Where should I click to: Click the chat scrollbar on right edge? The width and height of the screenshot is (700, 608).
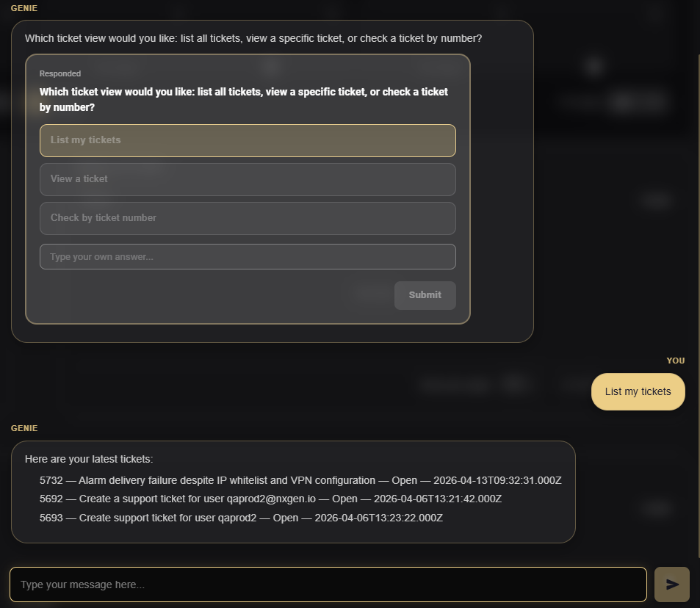tap(698, 303)
